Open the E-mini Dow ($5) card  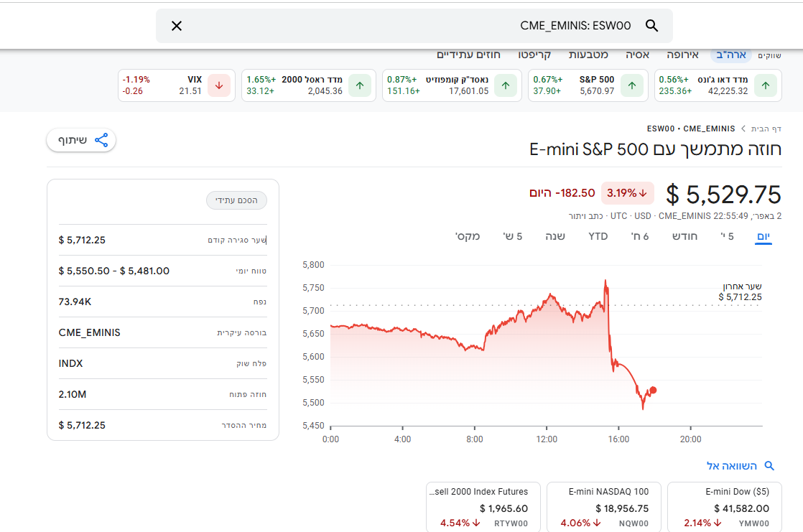coord(725,507)
